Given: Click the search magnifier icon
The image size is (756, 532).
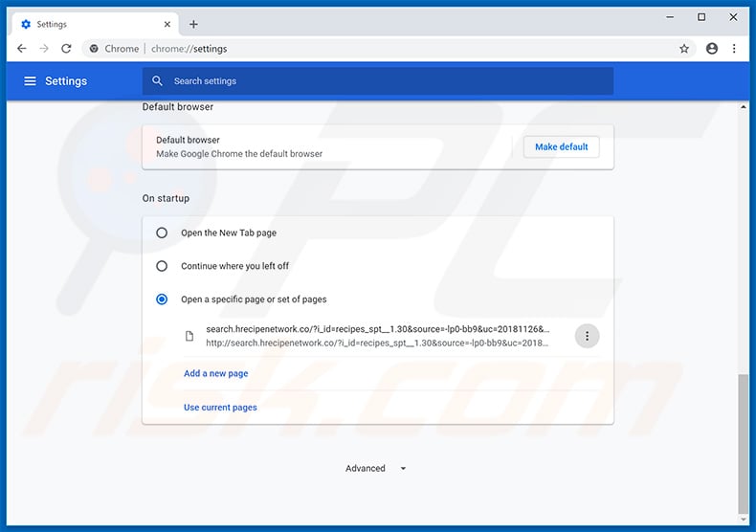Looking at the screenshot, I should 157,81.
